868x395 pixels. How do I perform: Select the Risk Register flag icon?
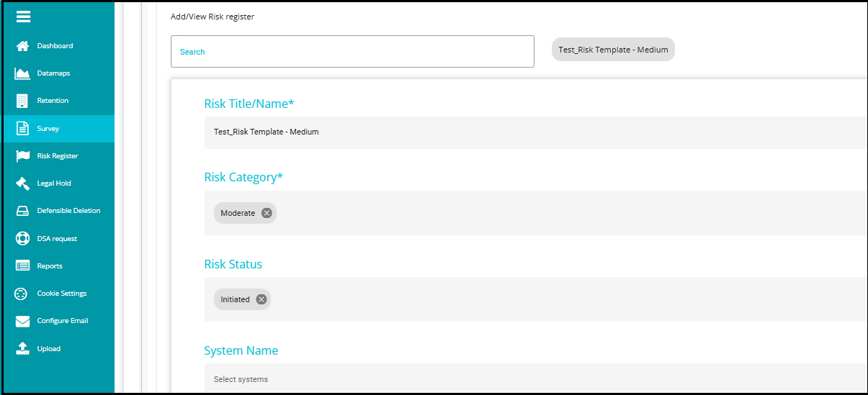pos(22,156)
